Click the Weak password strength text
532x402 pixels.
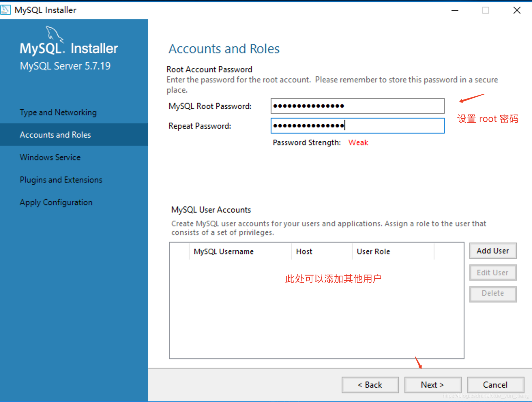(358, 142)
